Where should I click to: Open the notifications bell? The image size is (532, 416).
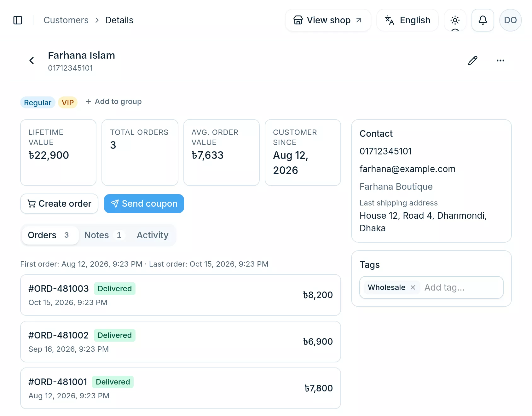click(x=483, y=20)
